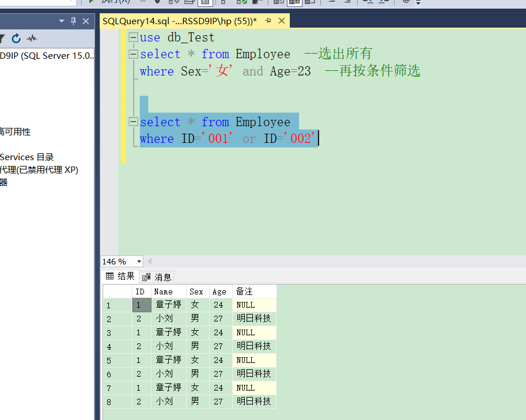Click the 'or' keyword in highlighted query
The image size is (526, 420).
(249, 139)
